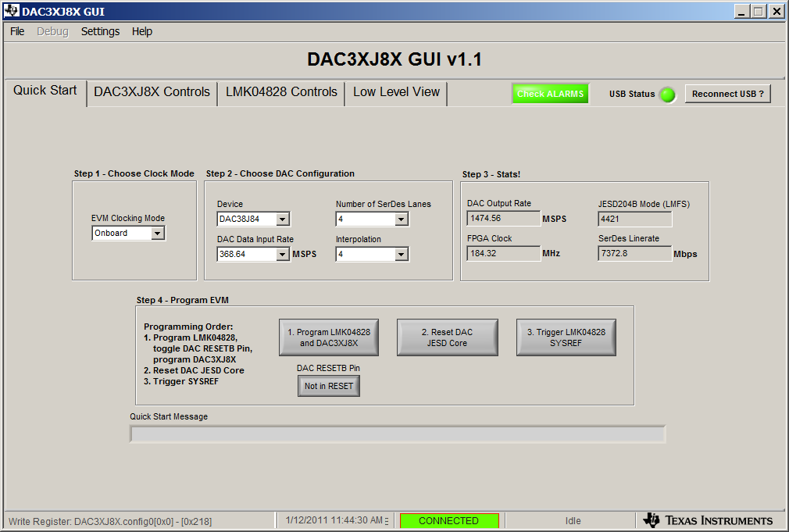Screen dimensions: 789x532
Task: Click the Reconnect USB ? button
Action: 727,94
